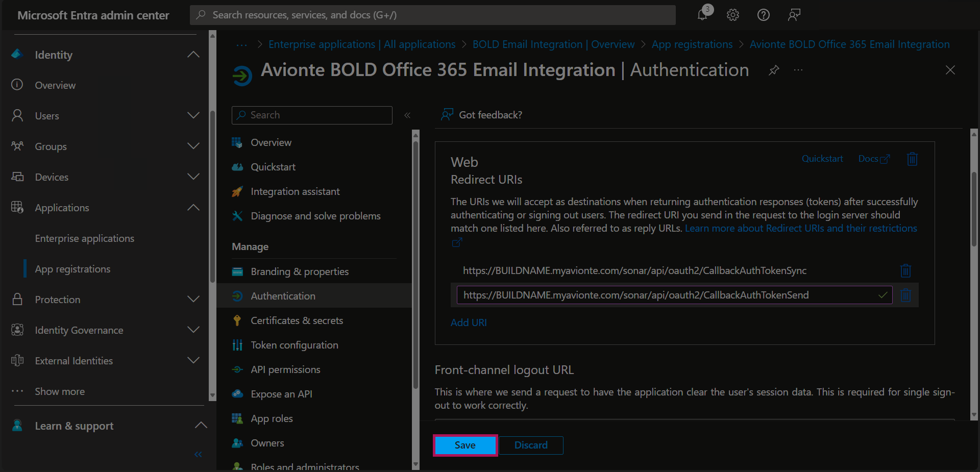Collapse the Applications section
This screenshot has height=472, width=980.
pos(193,208)
